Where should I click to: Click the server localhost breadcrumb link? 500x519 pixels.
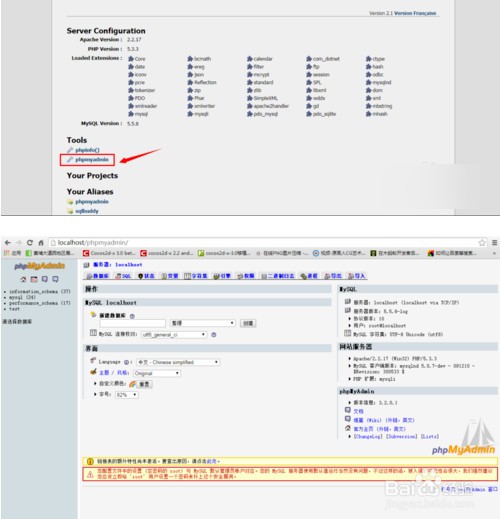coord(117,264)
